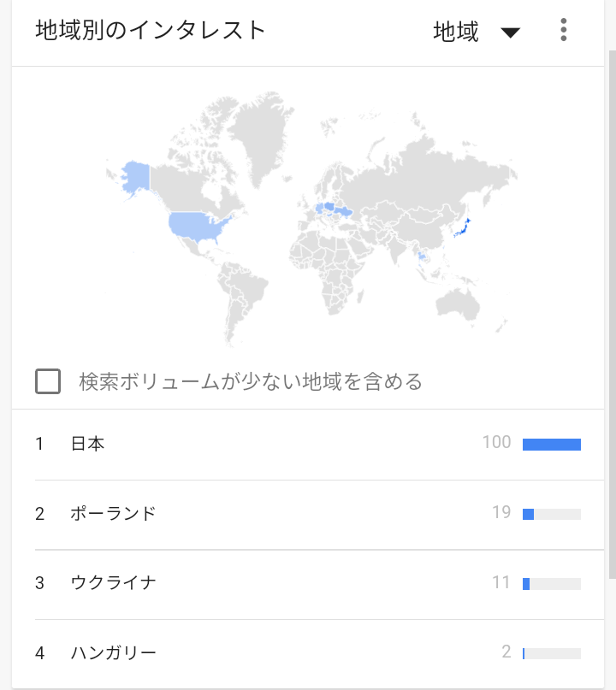Click Ukraine on the world map

click(344, 209)
